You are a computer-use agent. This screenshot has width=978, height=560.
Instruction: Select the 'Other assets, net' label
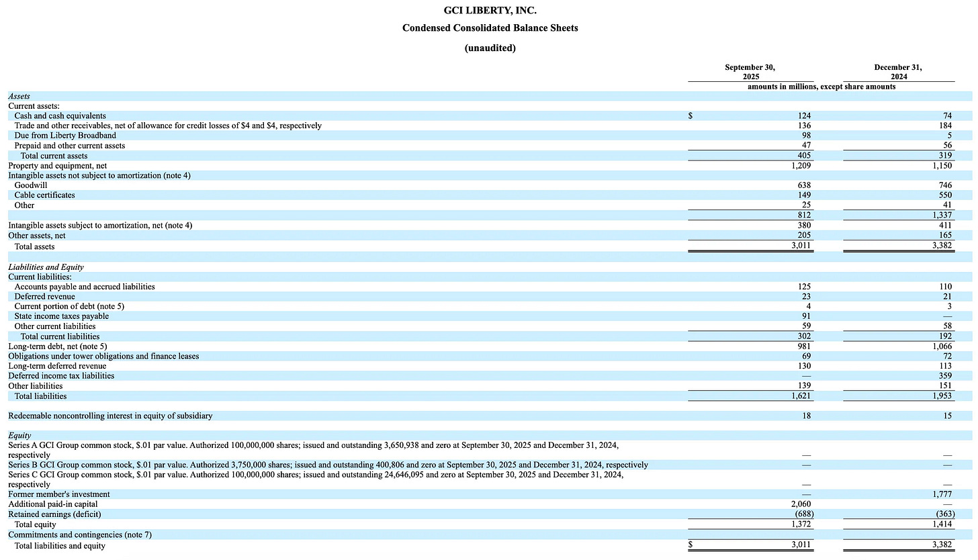40,236
